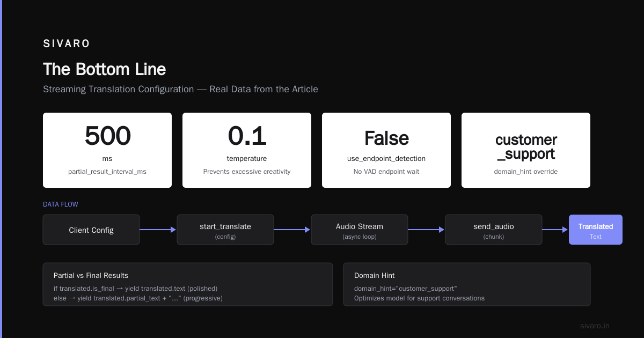This screenshot has height=338, width=644.
Task: Click 'Prevents excessive creativity' caption
Action: pyautogui.click(x=247, y=172)
